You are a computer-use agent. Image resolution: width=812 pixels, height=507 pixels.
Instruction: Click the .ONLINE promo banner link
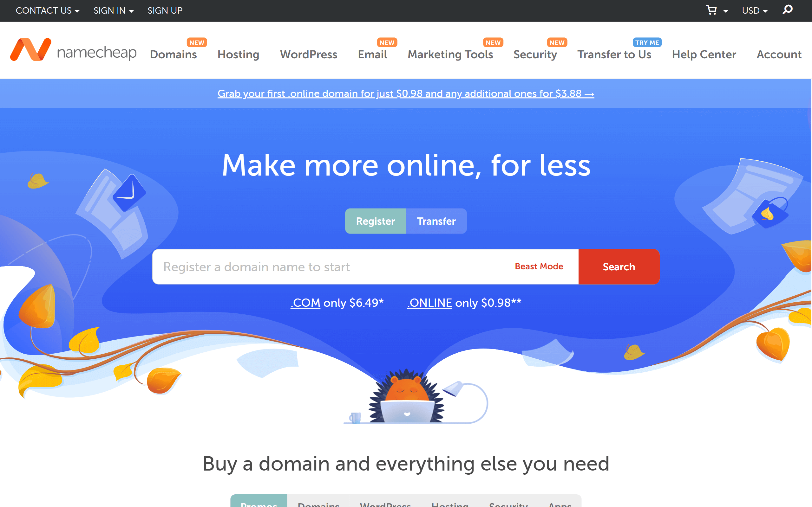coord(406,93)
